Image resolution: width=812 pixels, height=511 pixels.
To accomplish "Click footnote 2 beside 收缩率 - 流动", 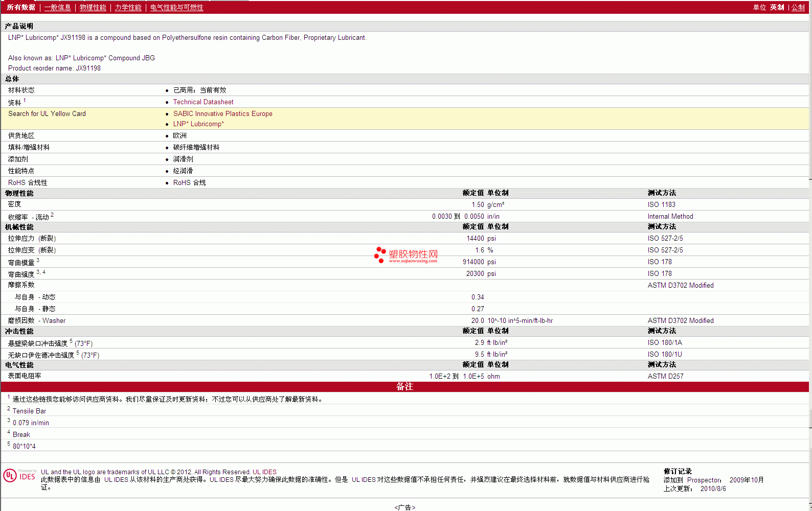I will click(52, 215).
